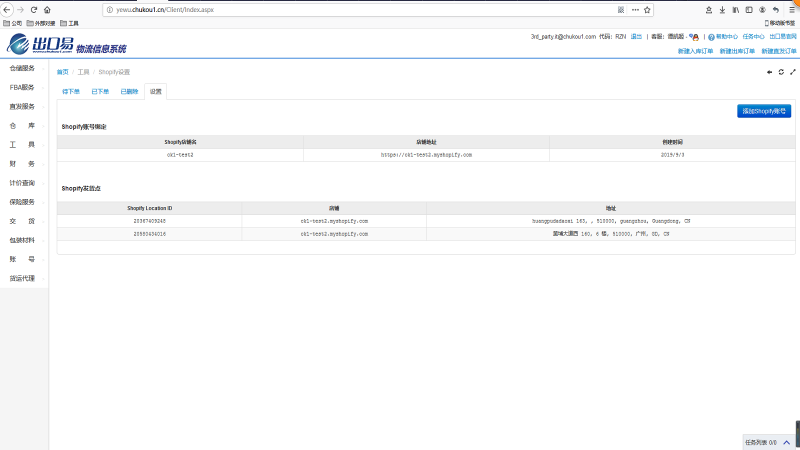Open the 账号 sidebar menu

pos(24,259)
